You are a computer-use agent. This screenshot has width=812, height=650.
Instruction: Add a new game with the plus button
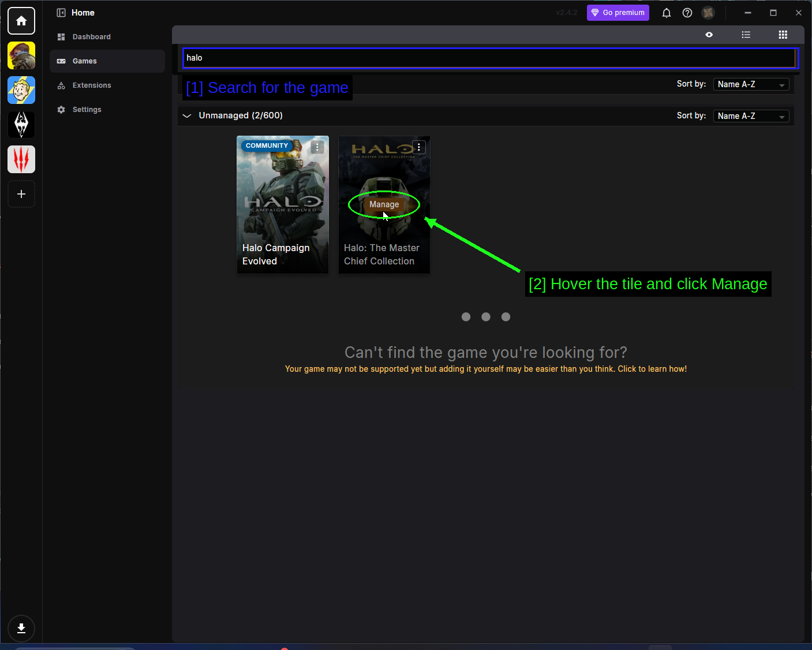(x=21, y=194)
